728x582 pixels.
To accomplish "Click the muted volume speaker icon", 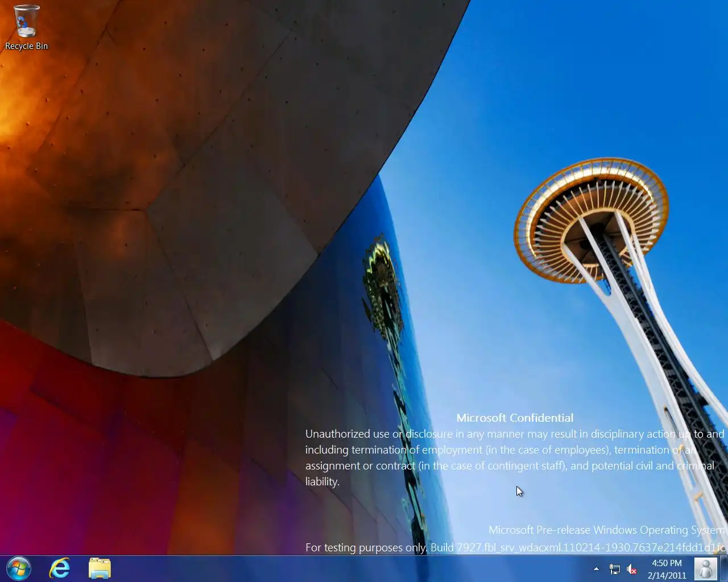I will click(631, 569).
